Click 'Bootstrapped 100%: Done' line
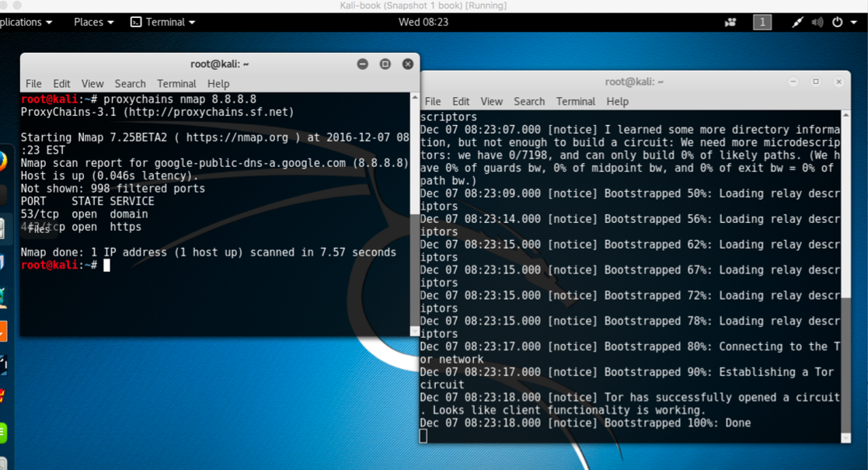This screenshot has width=868, height=470. click(x=586, y=423)
